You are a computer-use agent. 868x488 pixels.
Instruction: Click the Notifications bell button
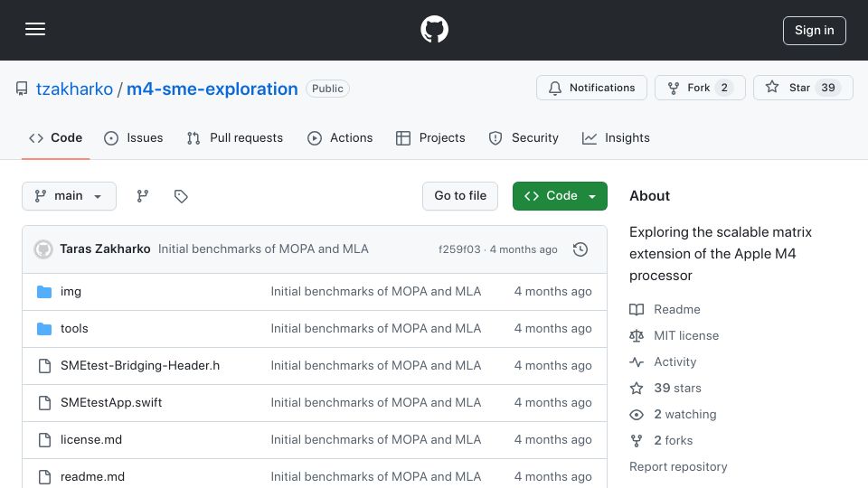591,88
